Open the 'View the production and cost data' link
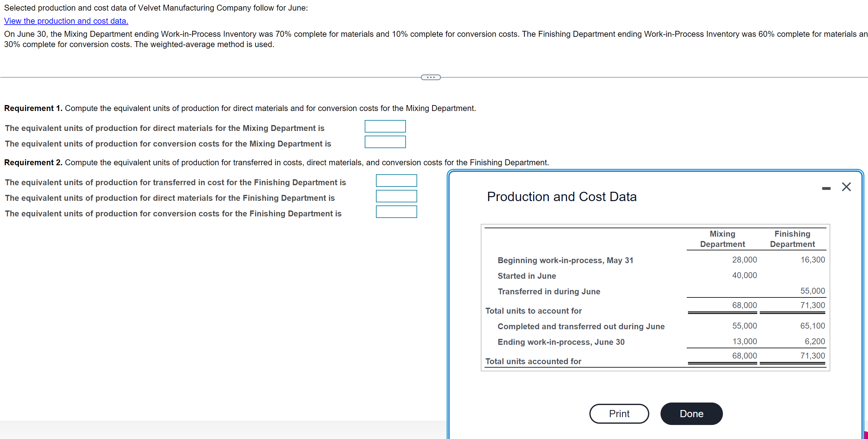 66,21
